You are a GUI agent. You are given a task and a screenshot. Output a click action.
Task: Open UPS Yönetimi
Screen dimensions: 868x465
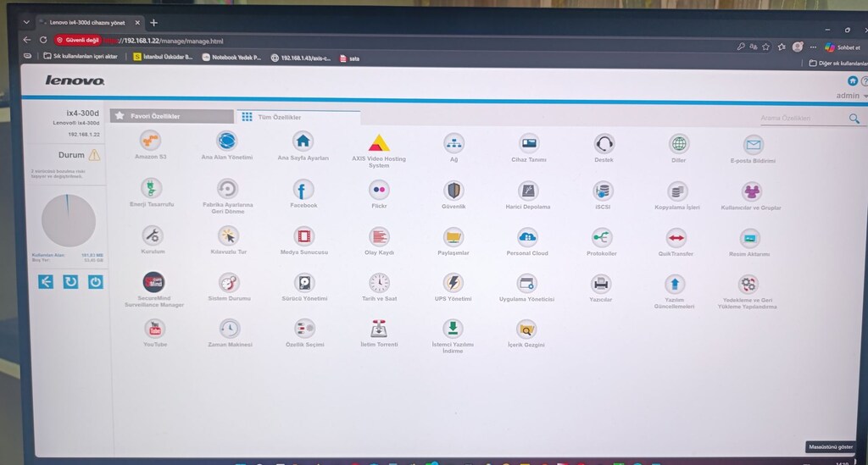pyautogui.click(x=453, y=283)
